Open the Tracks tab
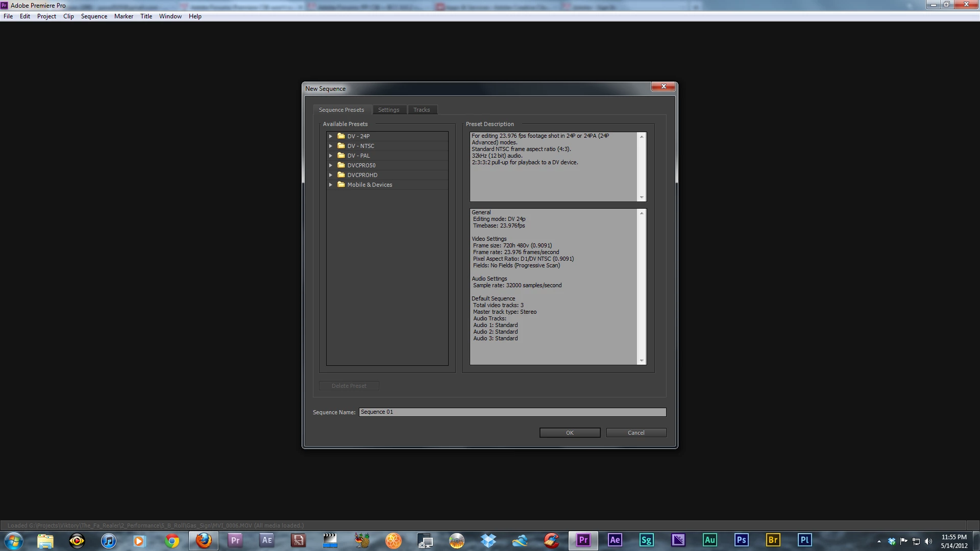The image size is (980, 551). point(421,110)
